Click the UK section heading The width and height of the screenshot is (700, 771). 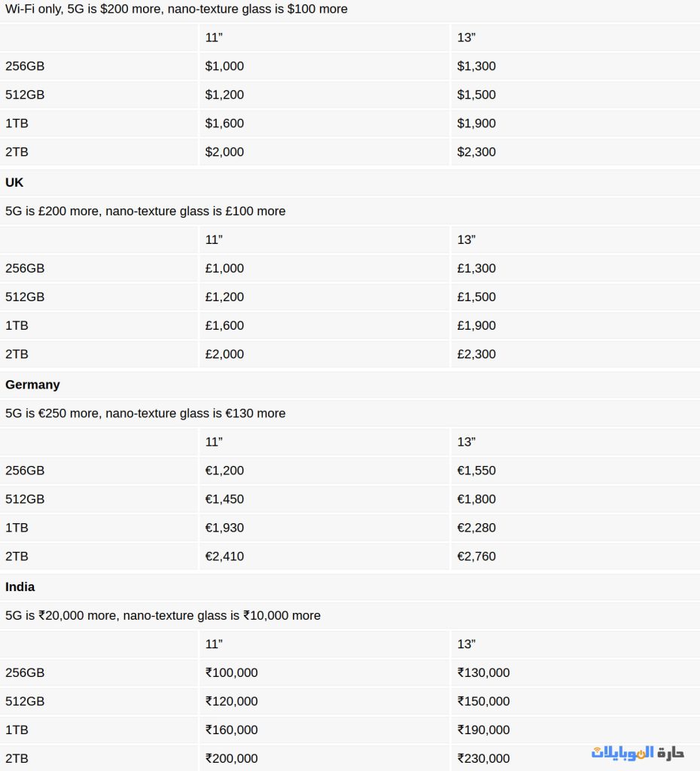pos(15,182)
